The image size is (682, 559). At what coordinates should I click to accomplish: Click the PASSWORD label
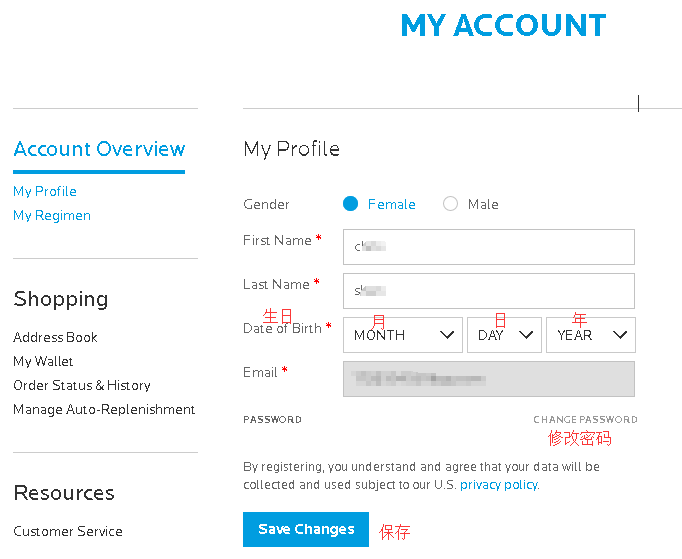[272, 420]
